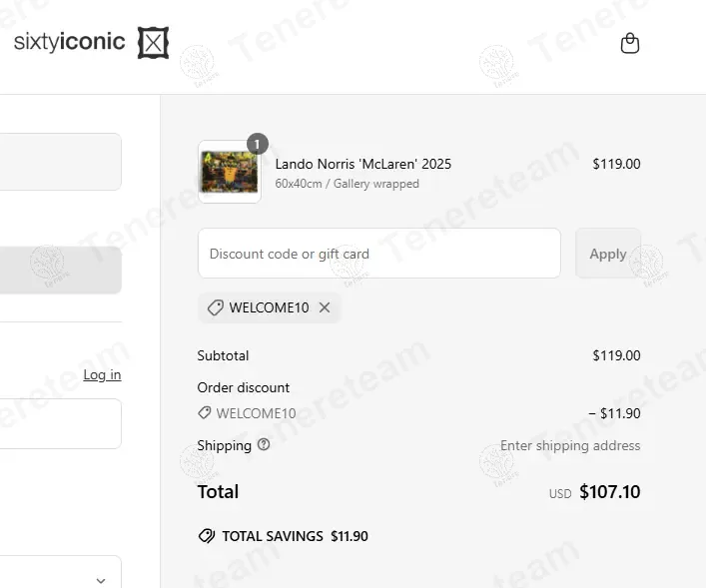Remove the WELCOME10 discount chip

325,307
